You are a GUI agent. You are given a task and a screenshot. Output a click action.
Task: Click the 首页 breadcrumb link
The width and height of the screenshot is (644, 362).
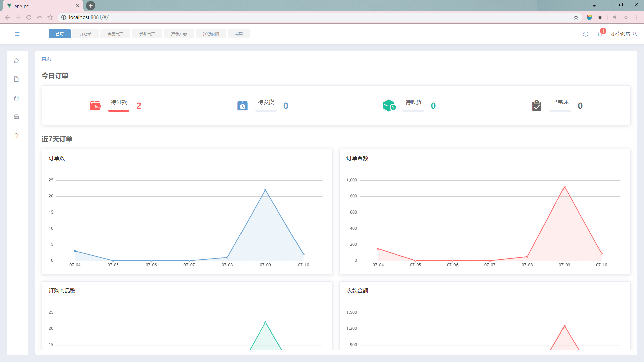(x=46, y=59)
